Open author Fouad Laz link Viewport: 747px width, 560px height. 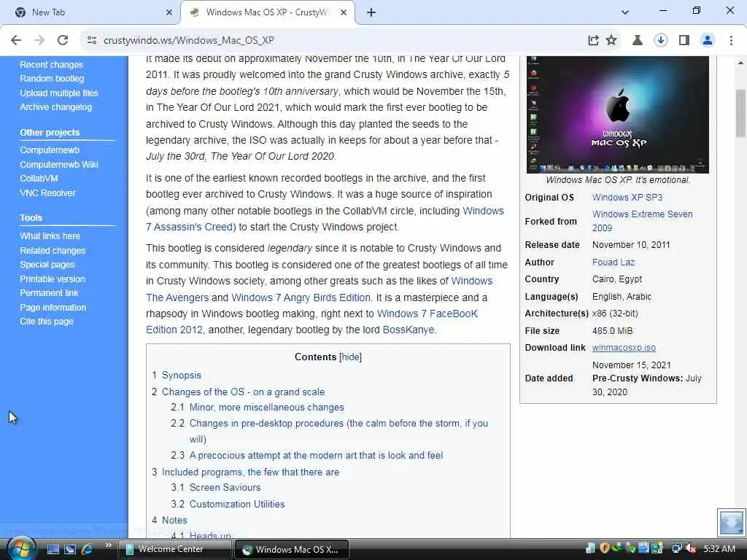[x=613, y=262]
